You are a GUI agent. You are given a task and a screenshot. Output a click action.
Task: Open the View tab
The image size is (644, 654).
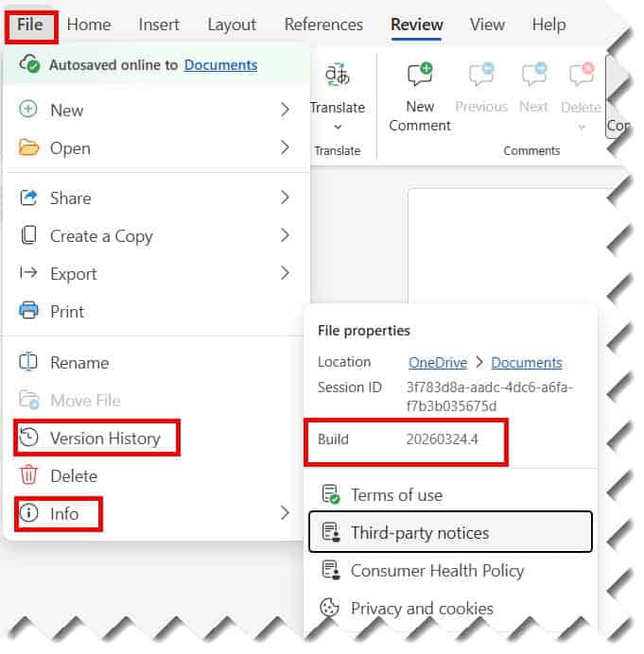[487, 25]
